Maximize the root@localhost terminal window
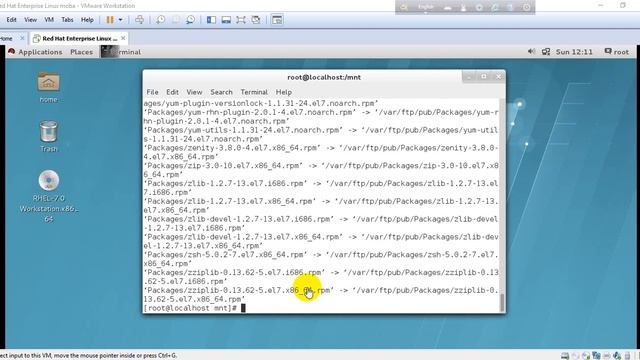The image size is (640, 360). coord(484,77)
